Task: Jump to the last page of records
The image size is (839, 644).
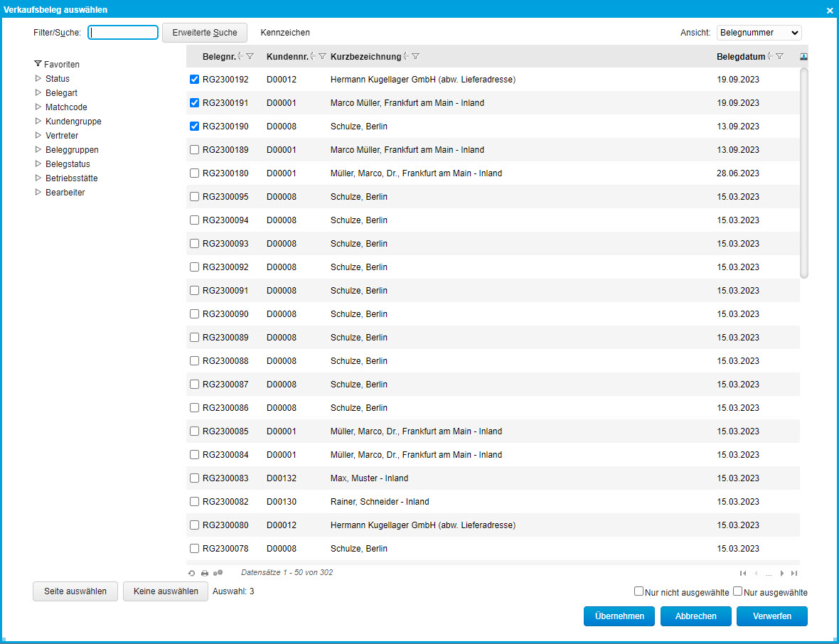Action: tap(794, 573)
